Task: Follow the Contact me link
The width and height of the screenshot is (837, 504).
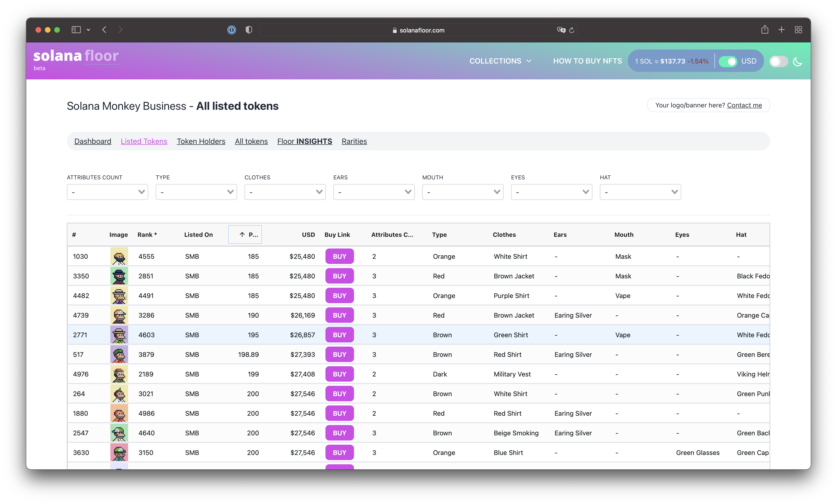Action: click(744, 105)
